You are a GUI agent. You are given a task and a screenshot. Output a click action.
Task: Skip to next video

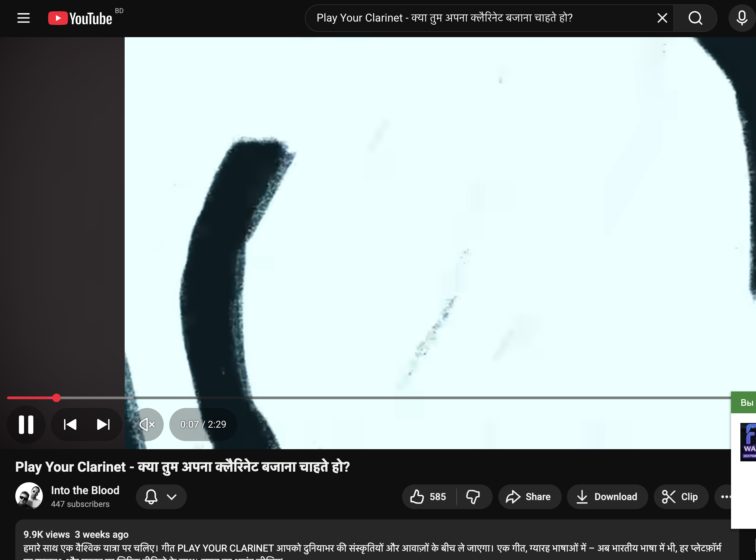tap(103, 424)
